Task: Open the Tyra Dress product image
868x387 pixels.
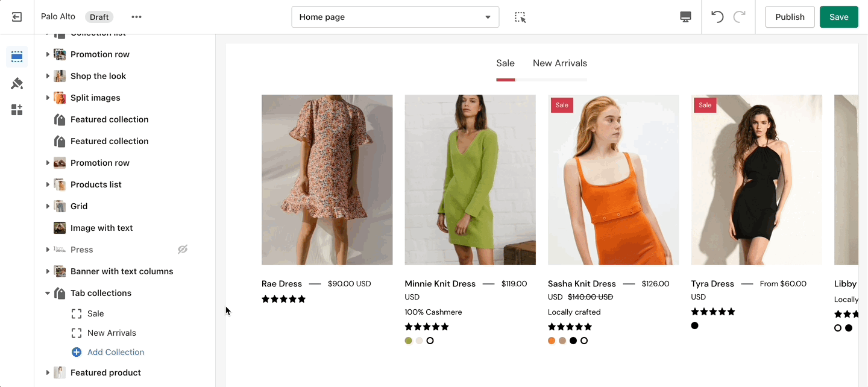Action: [x=756, y=180]
